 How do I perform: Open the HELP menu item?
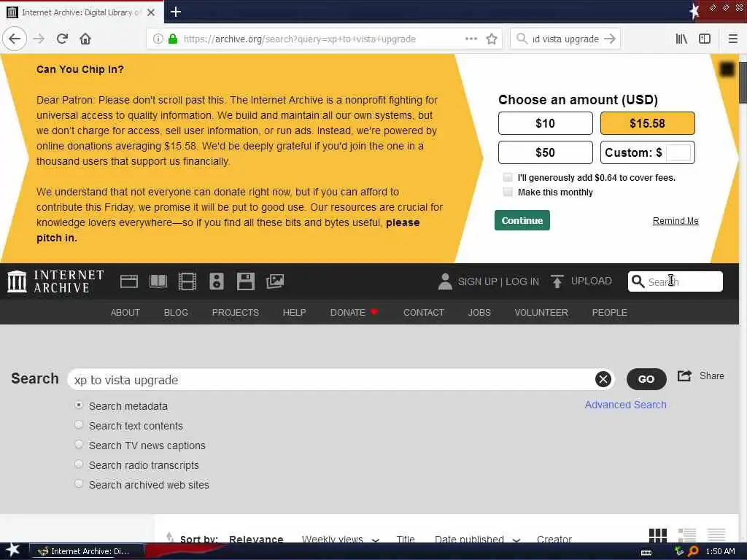[294, 312]
